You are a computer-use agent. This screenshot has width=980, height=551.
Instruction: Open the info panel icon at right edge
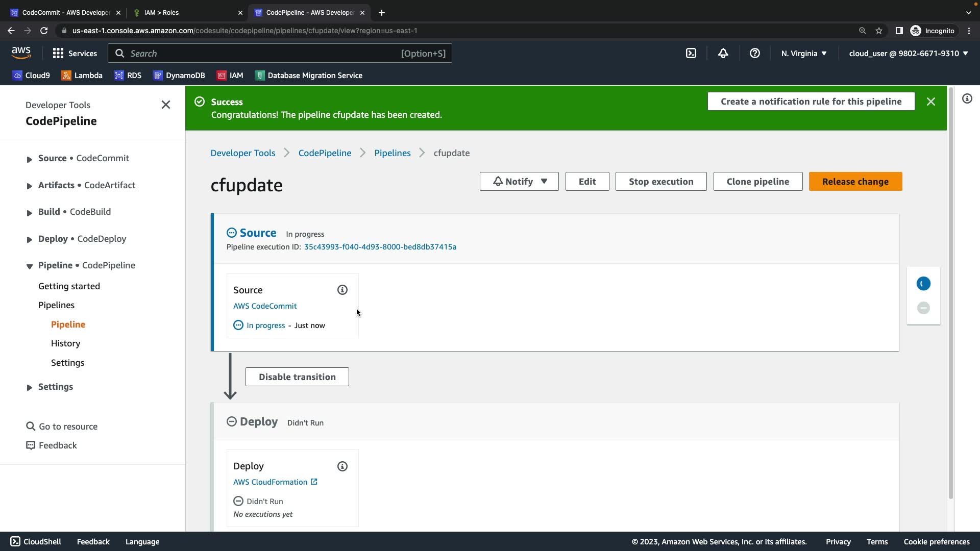click(967, 99)
